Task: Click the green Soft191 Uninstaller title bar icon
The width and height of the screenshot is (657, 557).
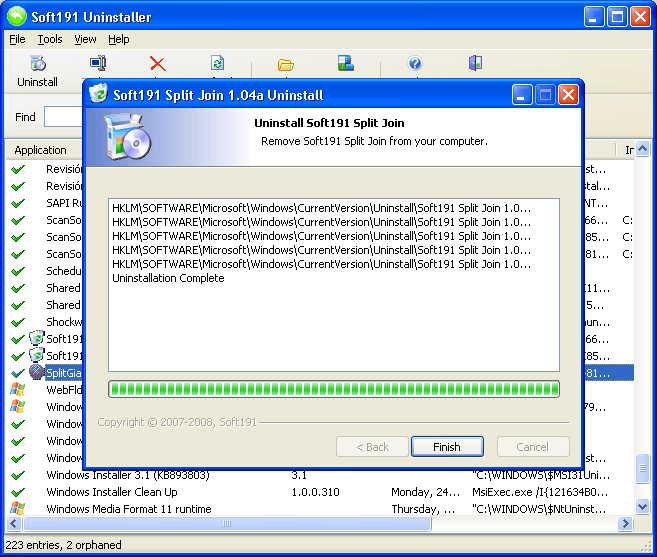Action: pos(17,17)
